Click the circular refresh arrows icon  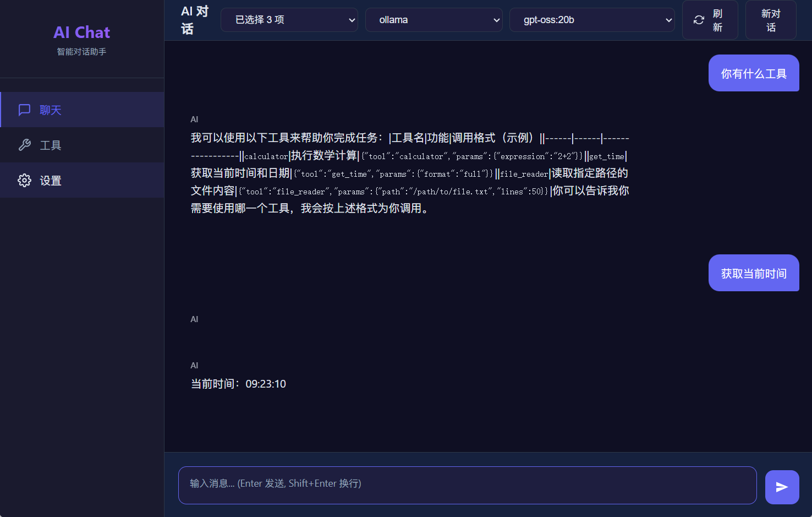pyautogui.click(x=699, y=20)
